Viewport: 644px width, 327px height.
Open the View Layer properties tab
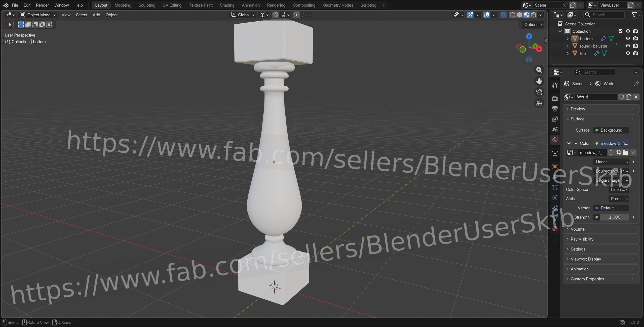[555, 119]
